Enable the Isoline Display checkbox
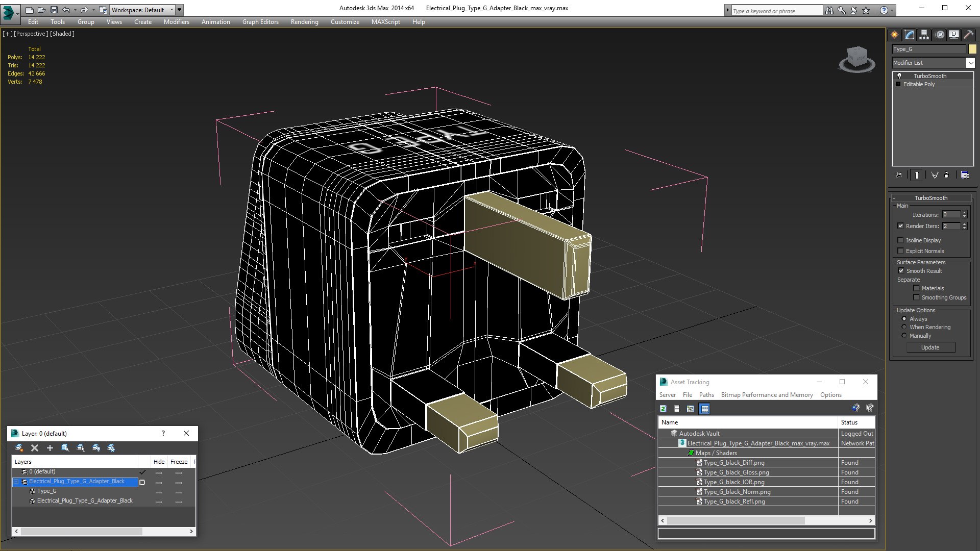The height and width of the screenshot is (551, 980). [x=901, y=240]
